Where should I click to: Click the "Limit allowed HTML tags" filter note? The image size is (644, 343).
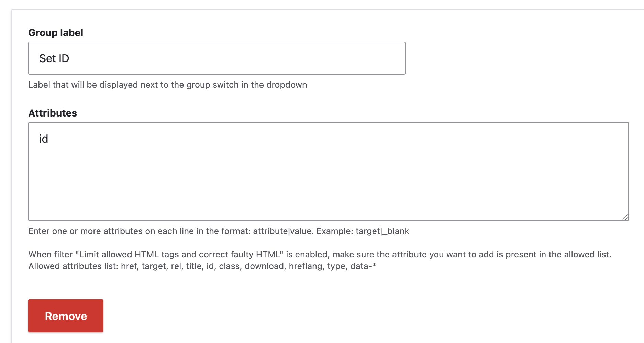320,254
